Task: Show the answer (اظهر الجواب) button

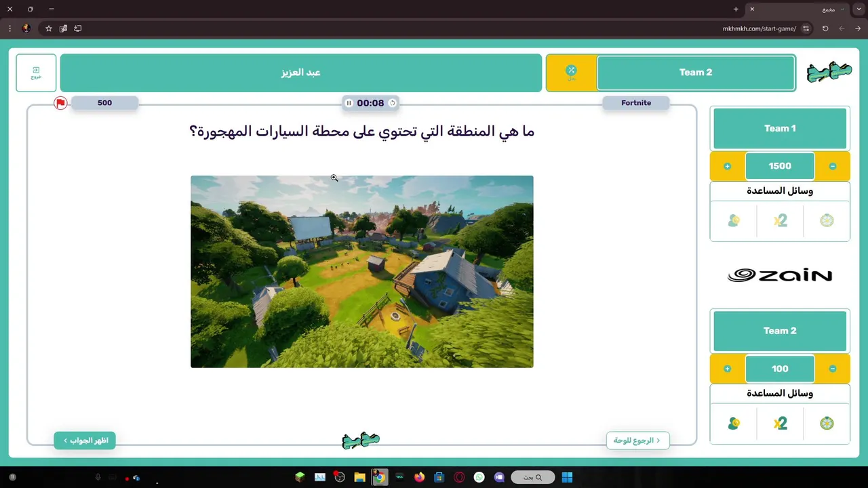Action: tap(85, 441)
